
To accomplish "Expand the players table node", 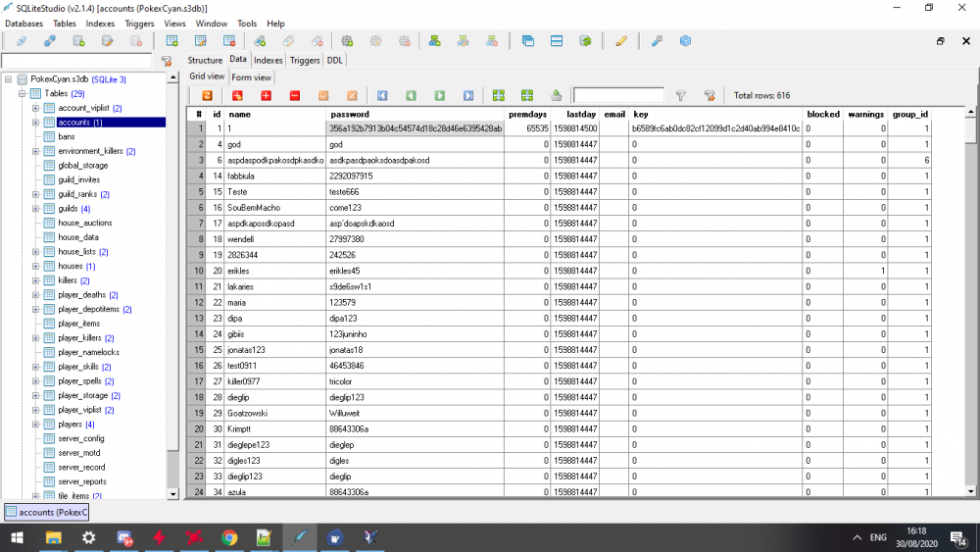I will pyautogui.click(x=35, y=425).
